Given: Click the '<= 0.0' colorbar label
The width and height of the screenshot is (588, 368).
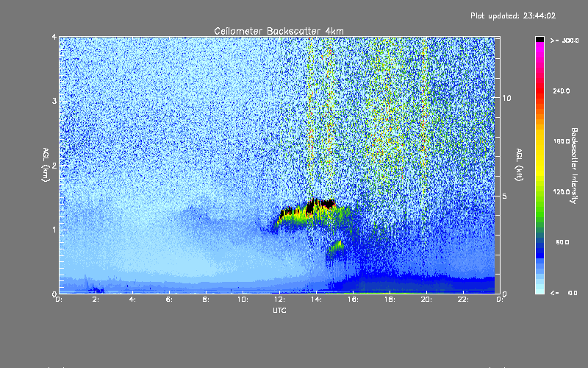Looking at the screenshot, I should tap(564, 293).
